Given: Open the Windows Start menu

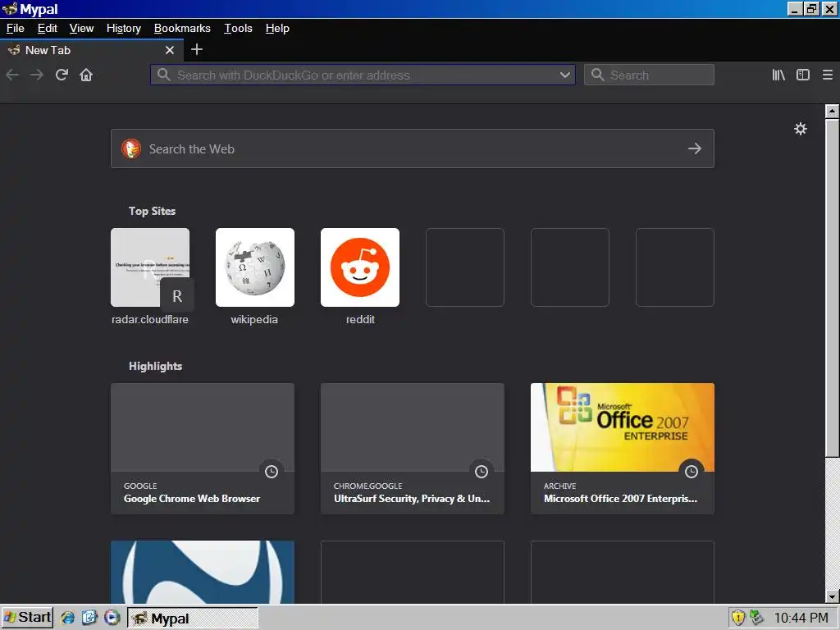Looking at the screenshot, I should pyautogui.click(x=27, y=617).
